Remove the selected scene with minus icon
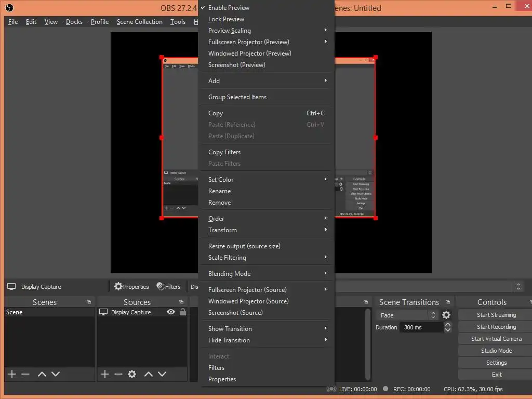The height and width of the screenshot is (399, 532). 25,374
